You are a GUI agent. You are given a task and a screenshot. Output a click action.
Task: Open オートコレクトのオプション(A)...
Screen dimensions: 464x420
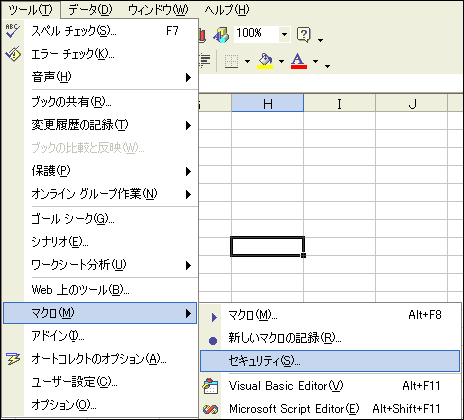[100, 359]
